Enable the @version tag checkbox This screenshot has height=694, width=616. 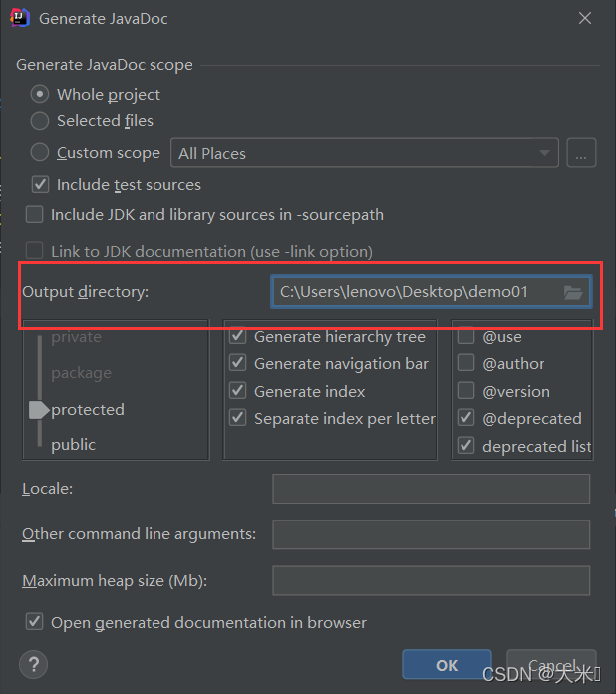pos(465,391)
